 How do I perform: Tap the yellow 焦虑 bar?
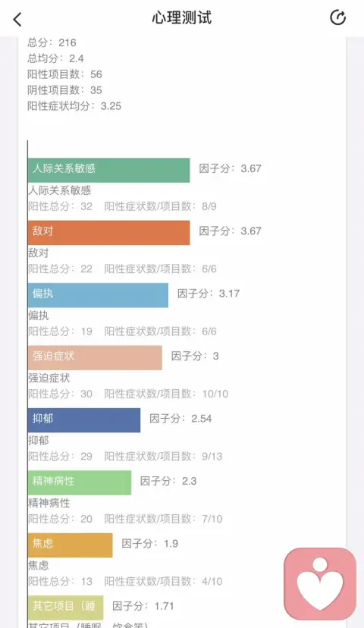[x=70, y=545]
